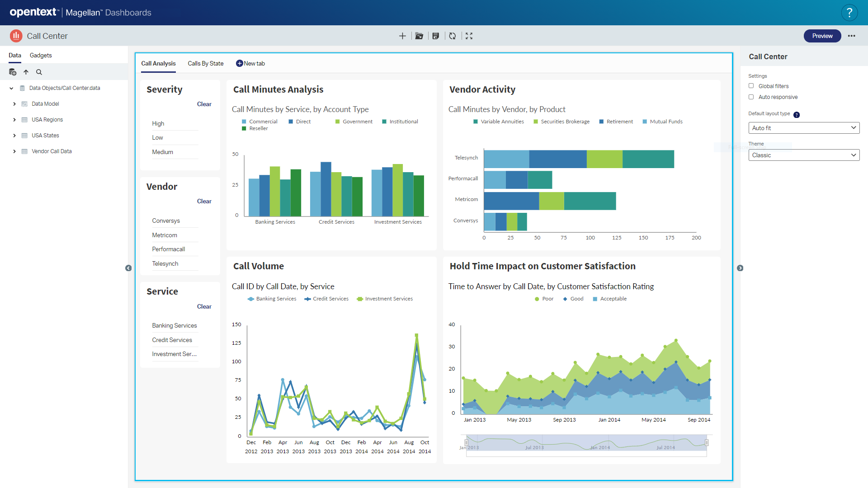The image size is (868, 488).
Task: Open the Auto fit layout dropdown
Action: pos(804,128)
